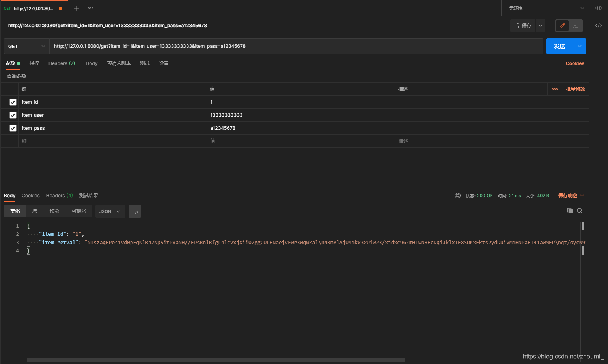Screen dimensions: 608x364
Task: Uncheck the item_user parameter checkbox
Action: (x=13, y=115)
